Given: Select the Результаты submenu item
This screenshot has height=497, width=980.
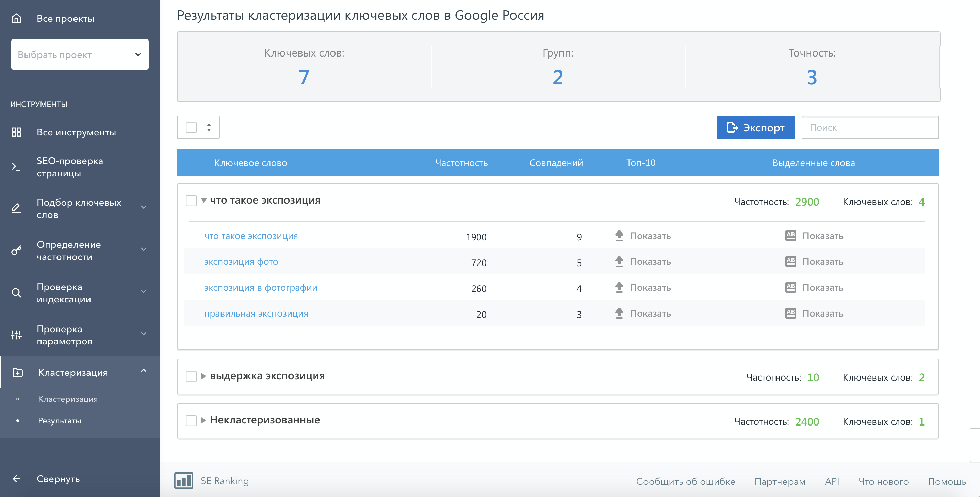Looking at the screenshot, I should [60, 420].
